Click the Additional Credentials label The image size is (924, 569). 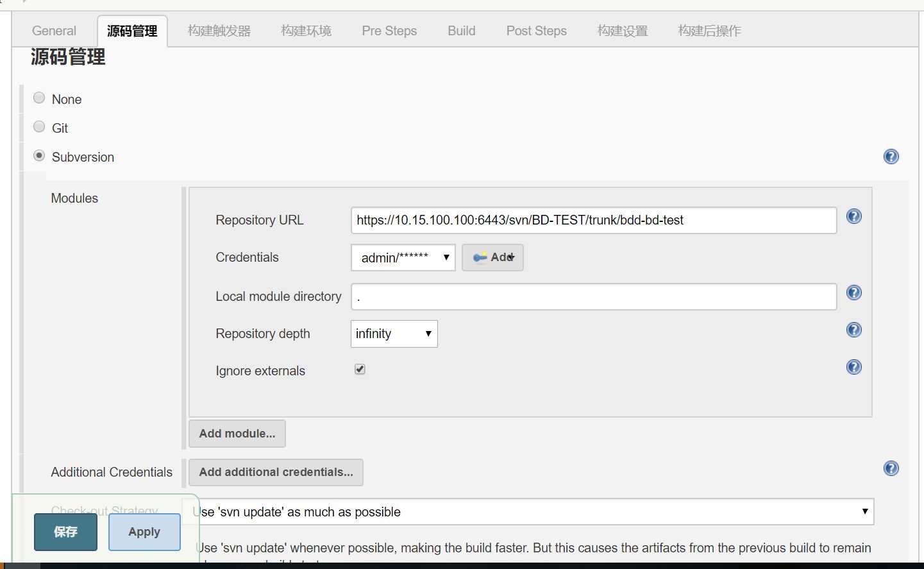pos(112,472)
